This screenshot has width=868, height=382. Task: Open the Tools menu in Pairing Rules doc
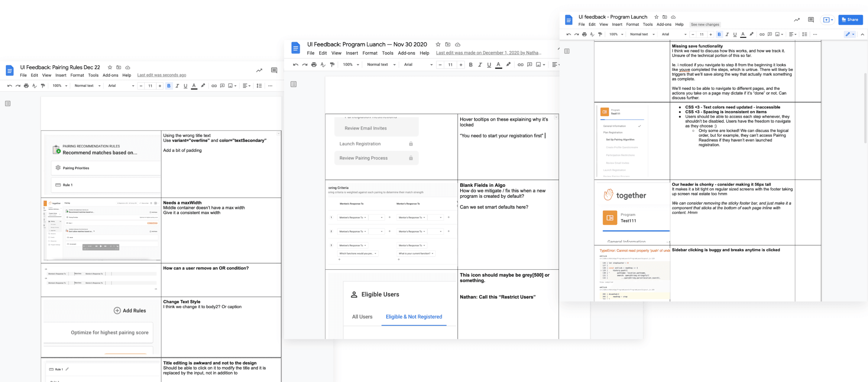(x=93, y=75)
